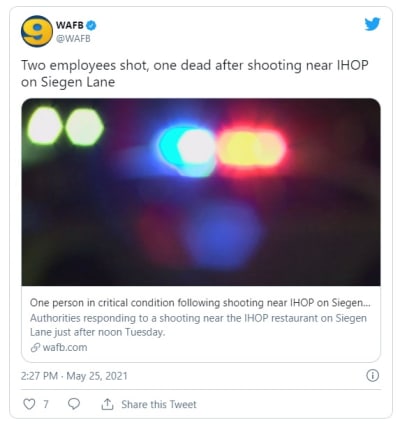Click the WAFB 9 profile avatar
Screen dimensions: 400x427
(x=36, y=31)
